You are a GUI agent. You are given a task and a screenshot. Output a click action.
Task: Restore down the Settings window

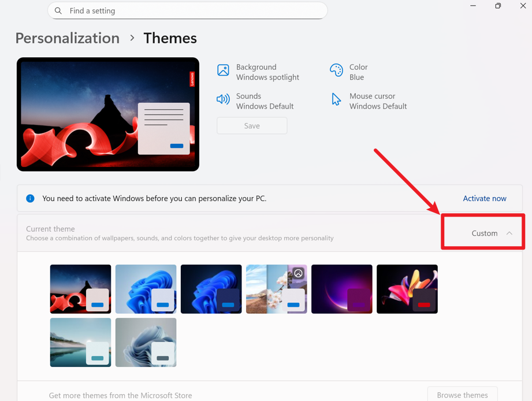click(x=498, y=6)
